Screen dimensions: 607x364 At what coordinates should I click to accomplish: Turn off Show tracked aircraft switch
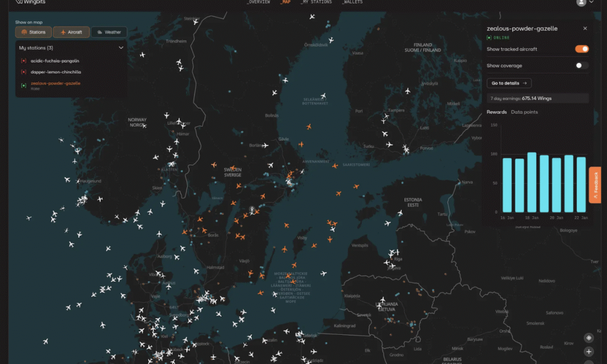582,49
